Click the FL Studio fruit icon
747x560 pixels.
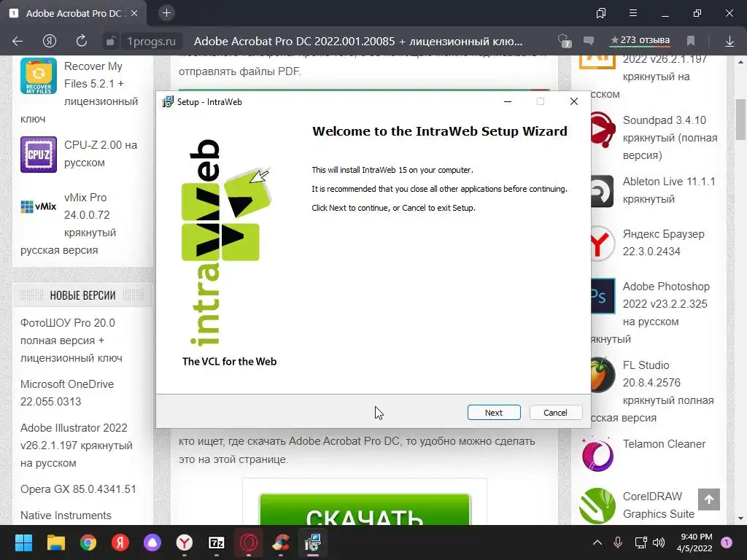point(602,375)
